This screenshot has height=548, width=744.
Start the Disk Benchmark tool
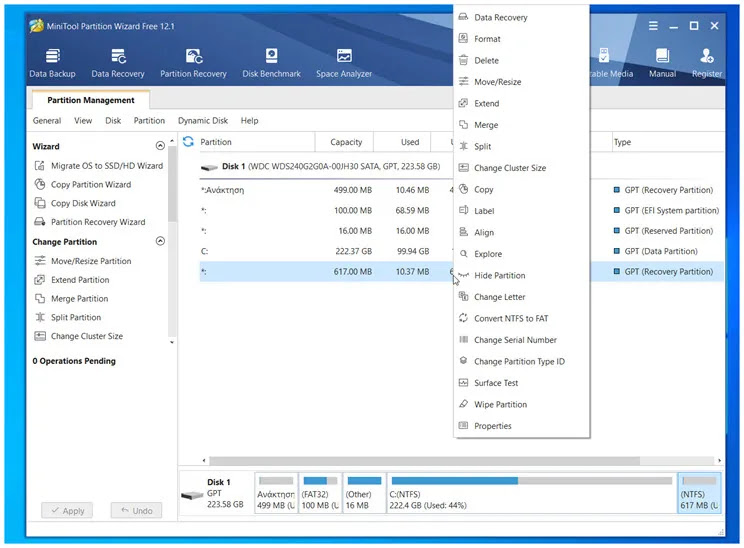(271, 63)
